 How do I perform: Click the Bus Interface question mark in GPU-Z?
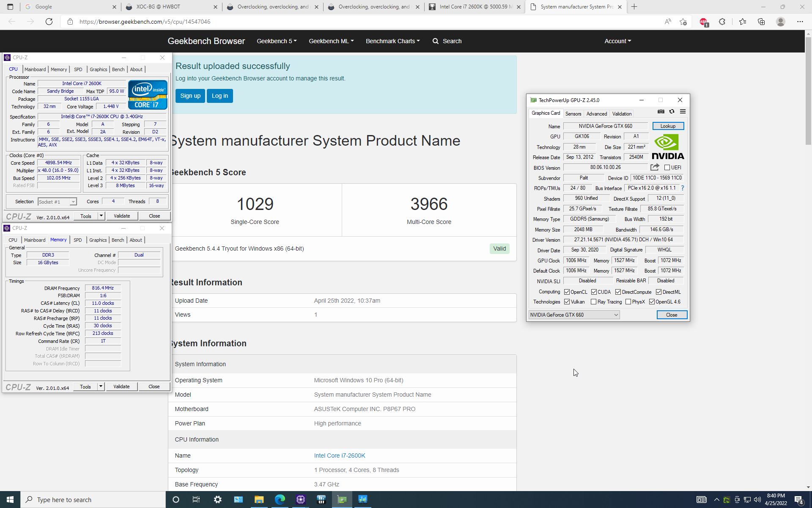682,188
